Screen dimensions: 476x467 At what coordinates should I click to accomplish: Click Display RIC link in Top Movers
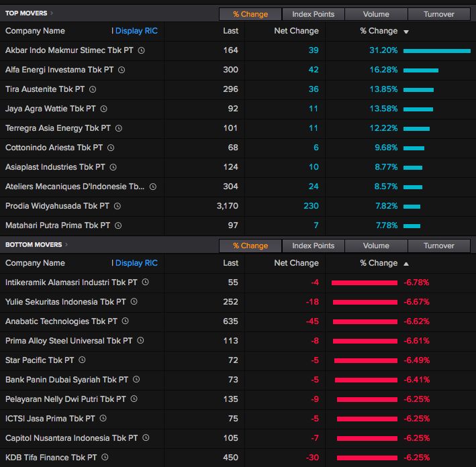[x=136, y=31]
